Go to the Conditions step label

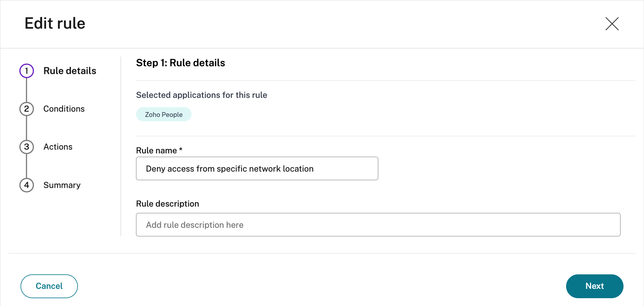pos(64,109)
